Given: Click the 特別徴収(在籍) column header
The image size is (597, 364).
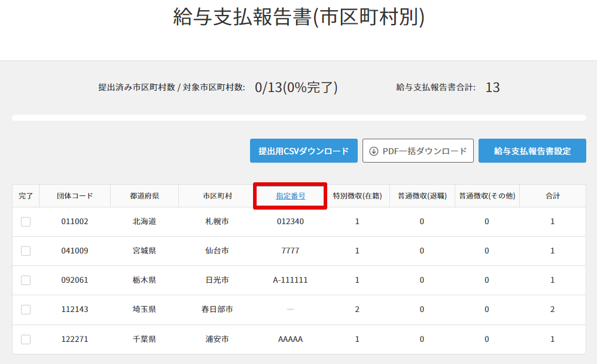Looking at the screenshot, I should click(x=357, y=196).
